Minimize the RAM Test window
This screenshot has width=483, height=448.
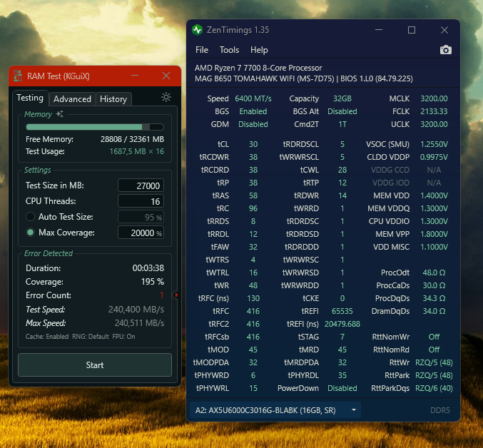pyautogui.click(x=135, y=76)
